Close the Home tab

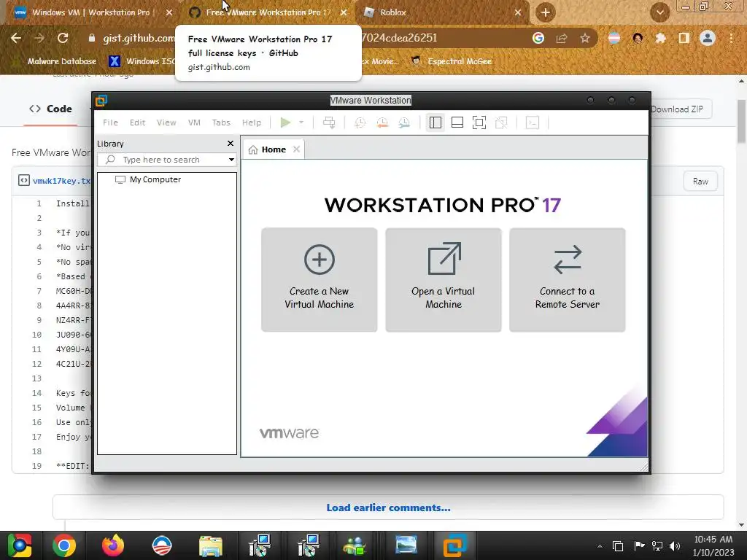[296, 149]
